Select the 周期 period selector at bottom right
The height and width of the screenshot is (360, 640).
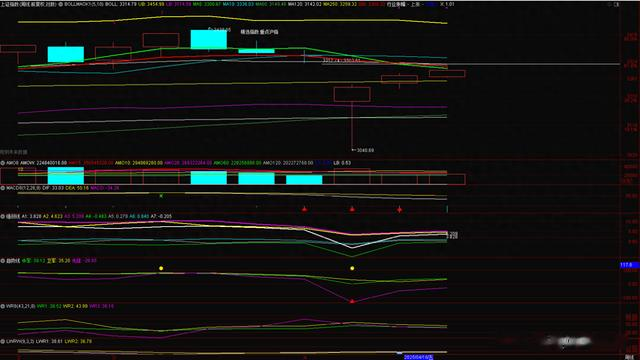(629, 357)
